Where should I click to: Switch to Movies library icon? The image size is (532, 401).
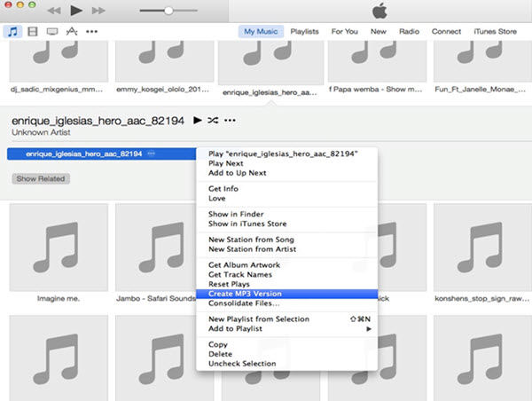point(33,32)
